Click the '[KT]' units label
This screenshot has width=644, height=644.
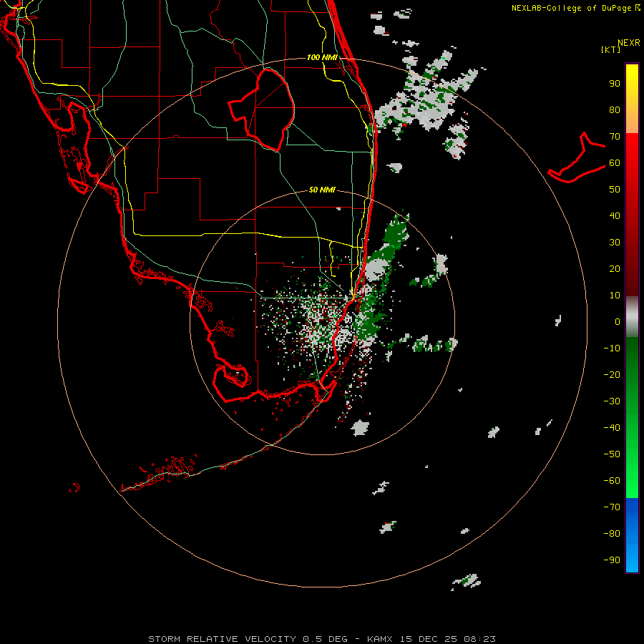pos(611,49)
